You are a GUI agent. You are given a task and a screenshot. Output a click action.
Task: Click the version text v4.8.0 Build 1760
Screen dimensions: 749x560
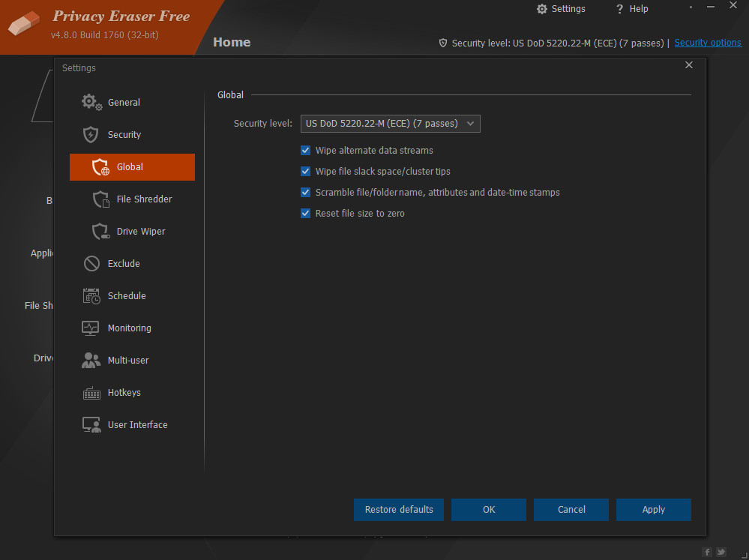pyautogui.click(x=105, y=35)
